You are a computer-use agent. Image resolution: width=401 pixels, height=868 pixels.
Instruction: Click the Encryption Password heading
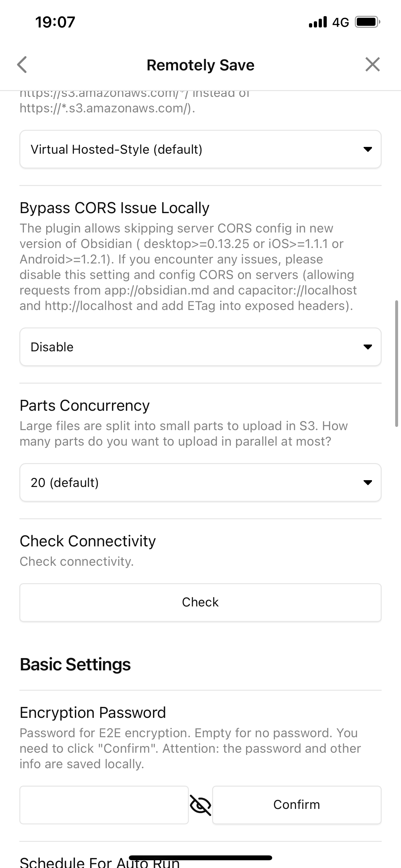93,712
